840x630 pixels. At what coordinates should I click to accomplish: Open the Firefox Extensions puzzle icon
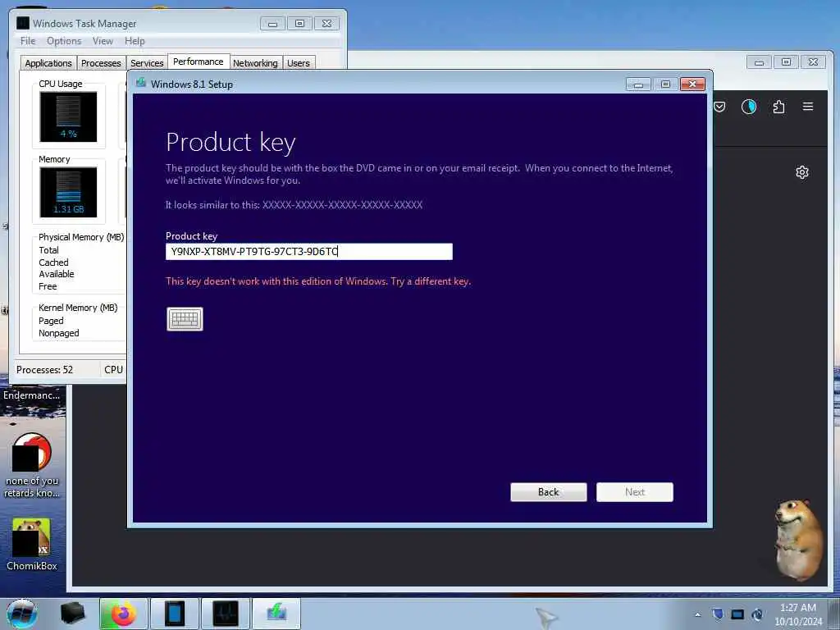point(779,107)
